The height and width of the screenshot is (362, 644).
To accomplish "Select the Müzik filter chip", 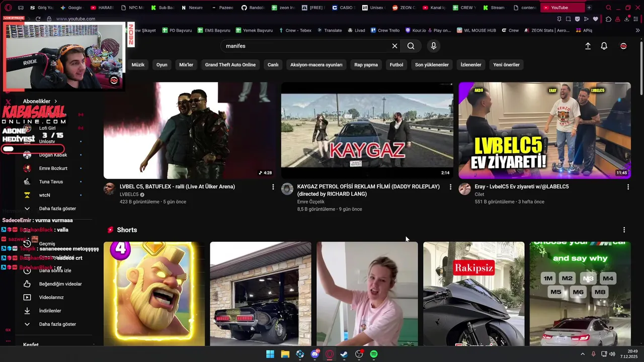I will (x=138, y=64).
